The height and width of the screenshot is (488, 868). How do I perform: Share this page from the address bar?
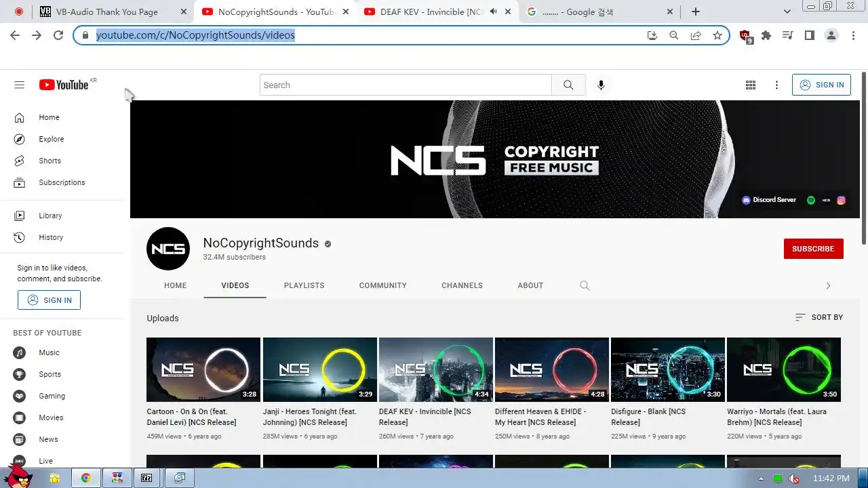[696, 35]
